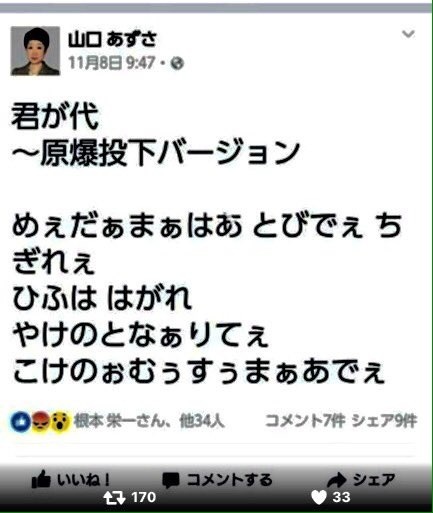Open 山口 あずさ profile picture
Screen dimensions: 433x513
tap(35, 51)
